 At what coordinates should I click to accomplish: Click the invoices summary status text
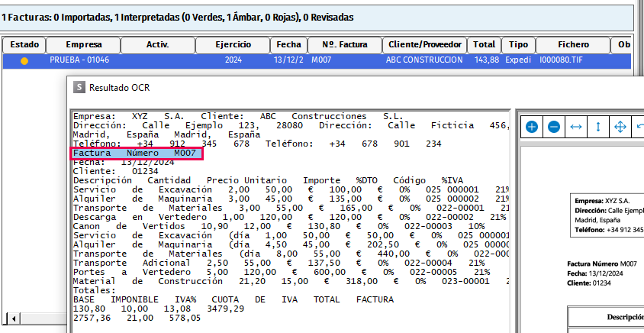click(177, 18)
